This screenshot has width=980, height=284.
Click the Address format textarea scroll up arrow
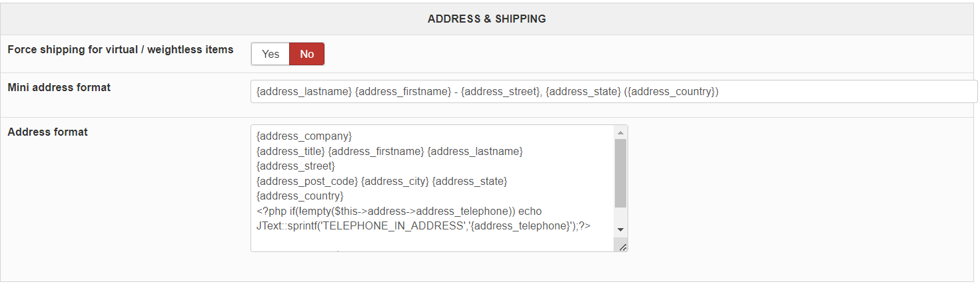click(x=620, y=132)
